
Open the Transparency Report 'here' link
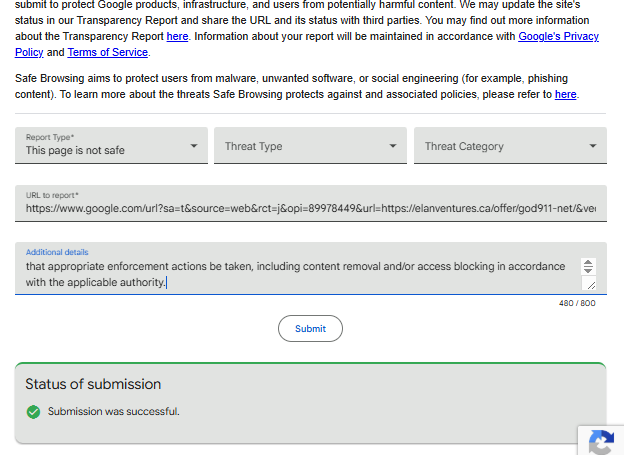tap(177, 36)
